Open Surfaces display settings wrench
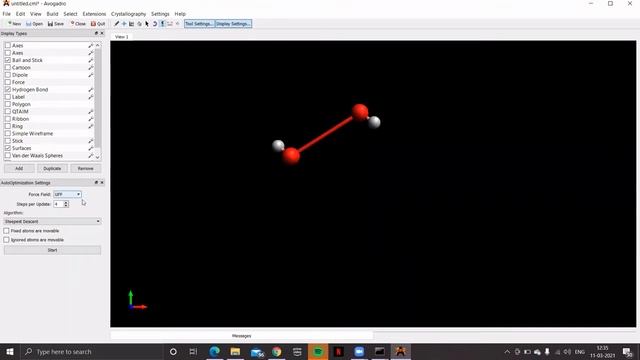This screenshot has height=360, width=640. (91, 149)
